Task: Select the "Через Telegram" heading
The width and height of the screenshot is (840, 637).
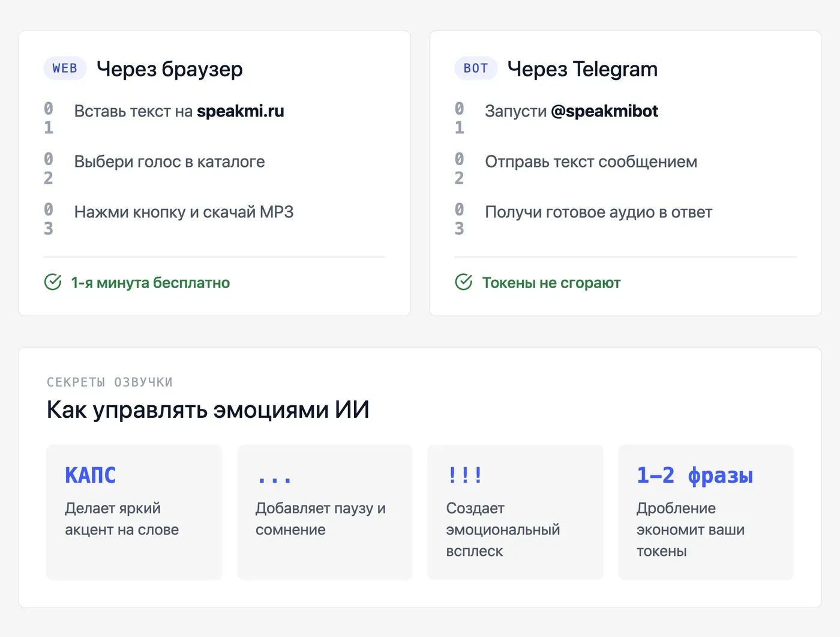Action: (583, 69)
